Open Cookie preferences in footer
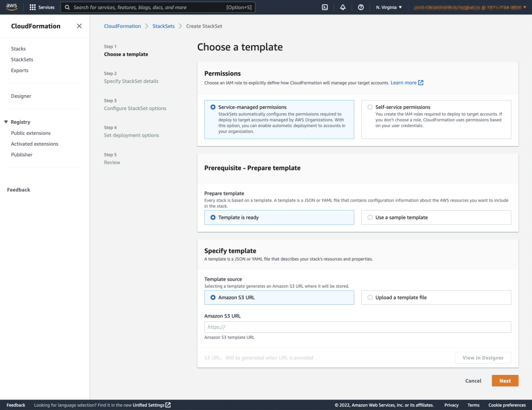 coord(507,405)
